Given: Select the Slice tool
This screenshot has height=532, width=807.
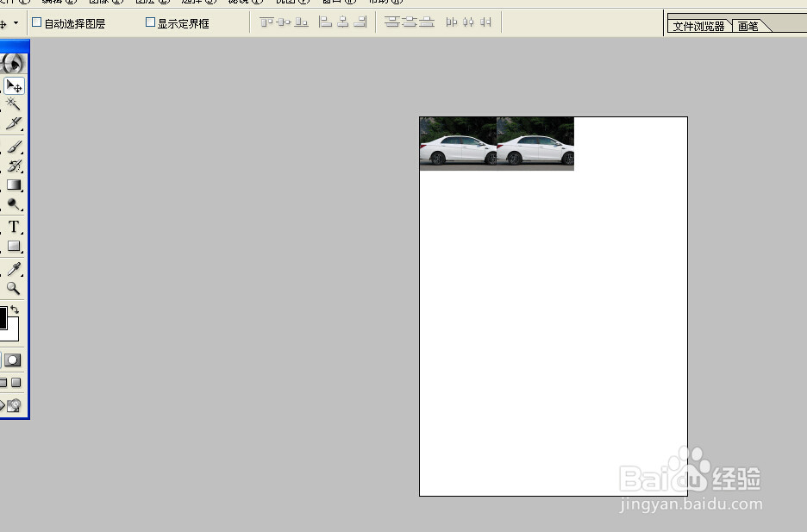Looking at the screenshot, I should tap(14, 123).
